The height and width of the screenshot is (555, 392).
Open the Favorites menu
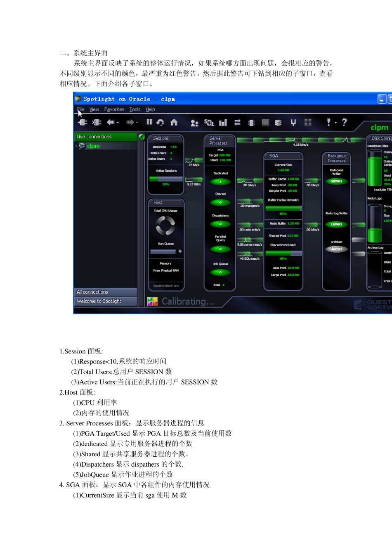[114, 109]
